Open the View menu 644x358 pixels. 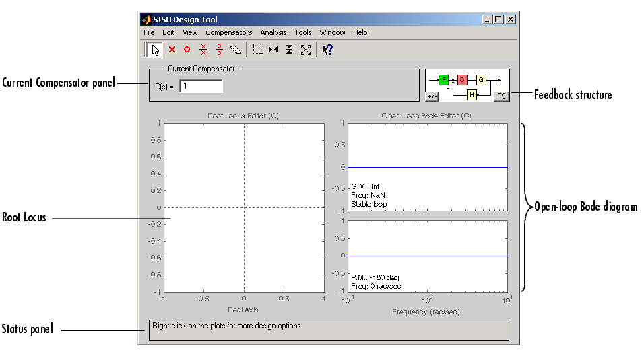coord(190,32)
